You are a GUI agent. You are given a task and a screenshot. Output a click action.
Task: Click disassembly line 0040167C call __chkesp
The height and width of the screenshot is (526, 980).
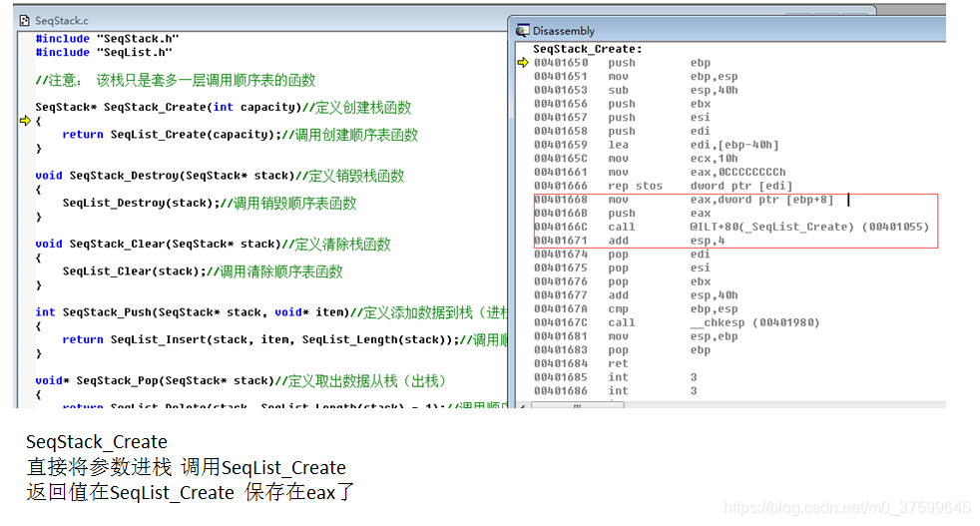pos(677,322)
